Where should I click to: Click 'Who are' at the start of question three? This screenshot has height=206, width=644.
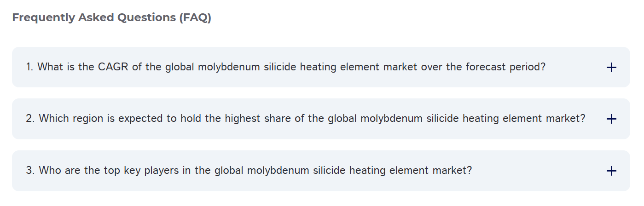[58, 171]
